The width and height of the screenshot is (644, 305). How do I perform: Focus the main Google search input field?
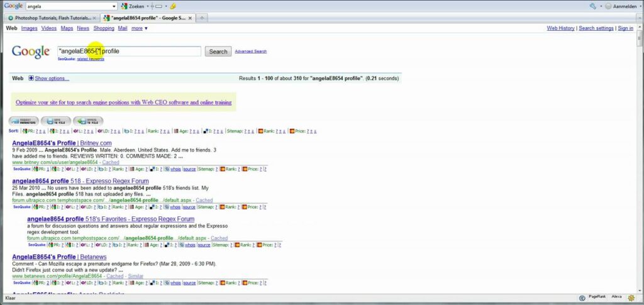(130, 52)
